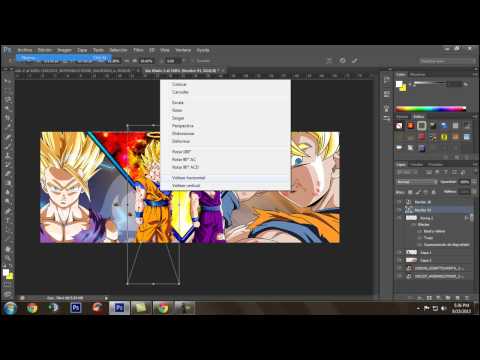
Task: Open the Filtro menu
Action: click(138, 50)
